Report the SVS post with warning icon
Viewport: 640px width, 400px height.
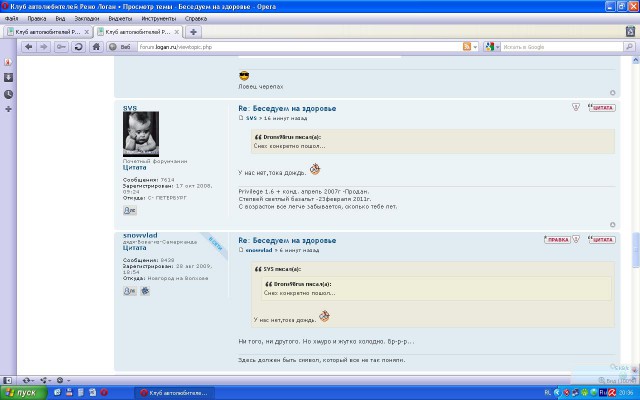click(x=576, y=107)
